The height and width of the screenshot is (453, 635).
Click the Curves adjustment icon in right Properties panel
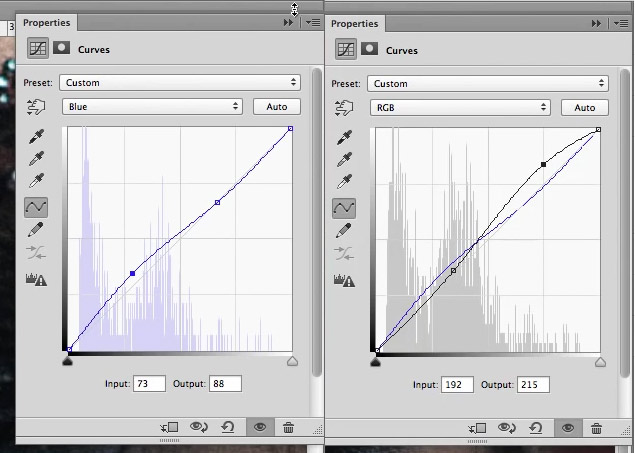click(x=345, y=49)
